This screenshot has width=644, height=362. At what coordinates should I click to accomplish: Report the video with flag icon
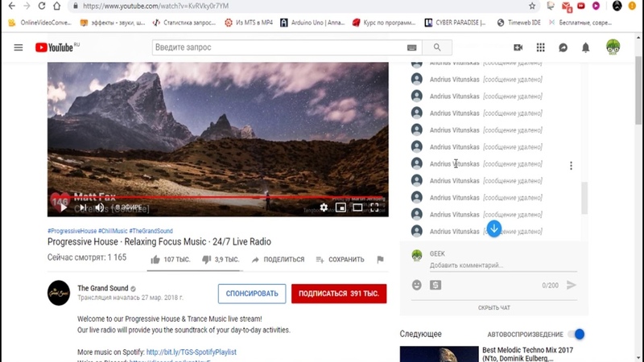pos(381,260)
